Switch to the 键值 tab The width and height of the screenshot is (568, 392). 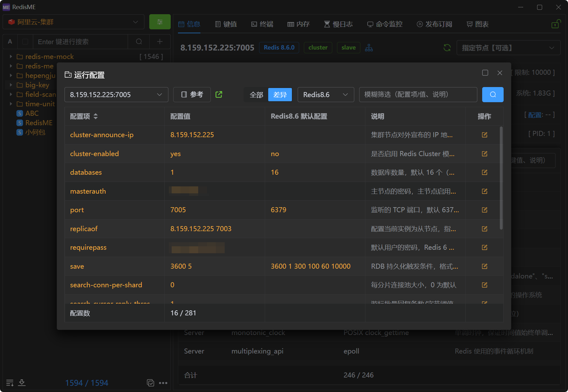(226, 24)
